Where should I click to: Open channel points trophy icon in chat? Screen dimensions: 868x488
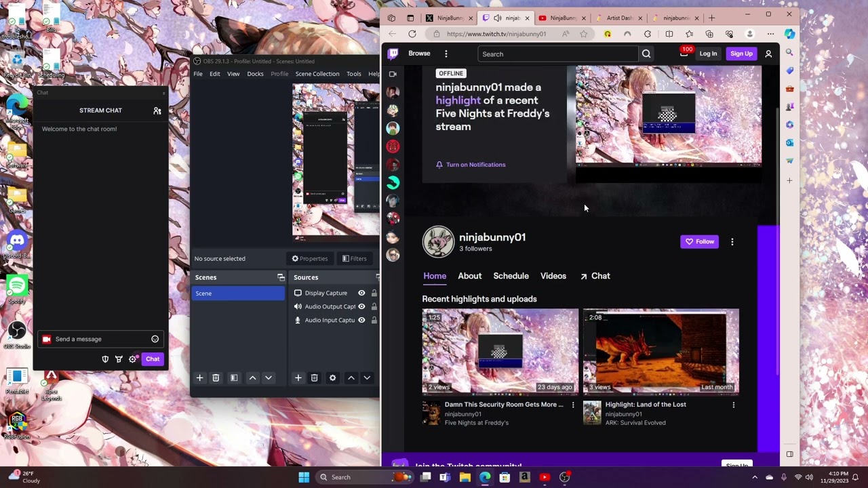pos(119,359)
